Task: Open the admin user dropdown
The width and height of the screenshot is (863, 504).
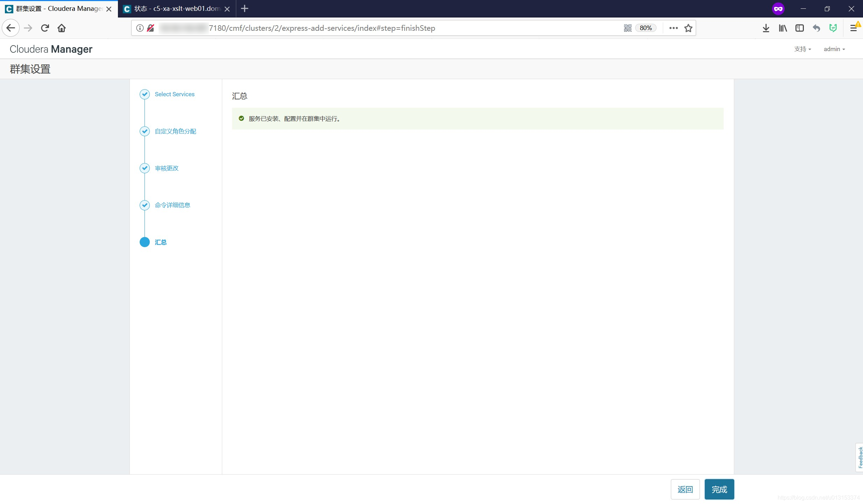Action: [x=834, y=49]
